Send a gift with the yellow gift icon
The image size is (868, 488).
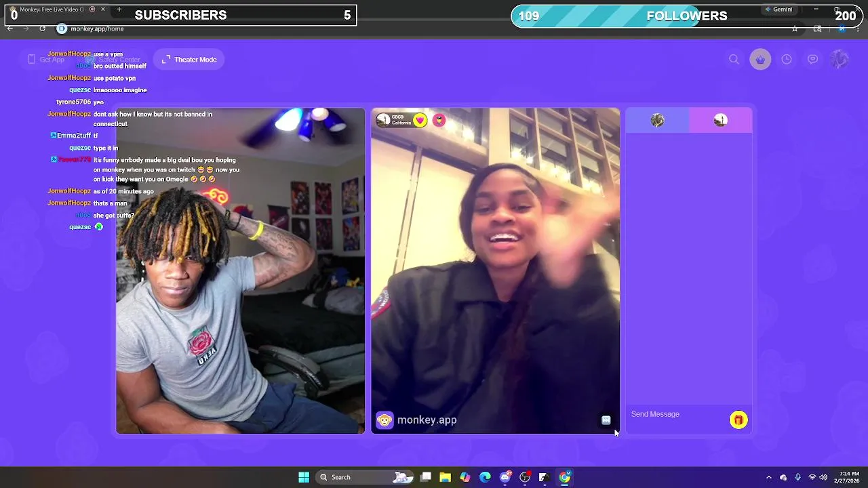[738, 420]
